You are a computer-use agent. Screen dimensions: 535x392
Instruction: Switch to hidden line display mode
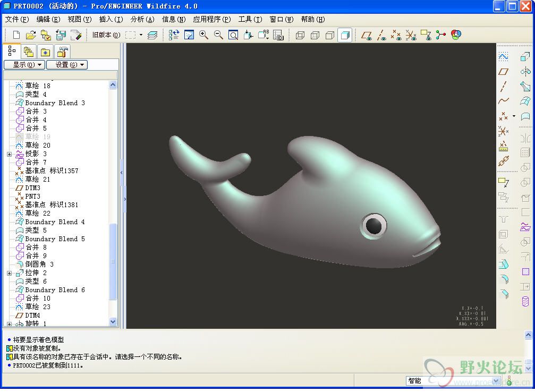(x=315, y=35)
